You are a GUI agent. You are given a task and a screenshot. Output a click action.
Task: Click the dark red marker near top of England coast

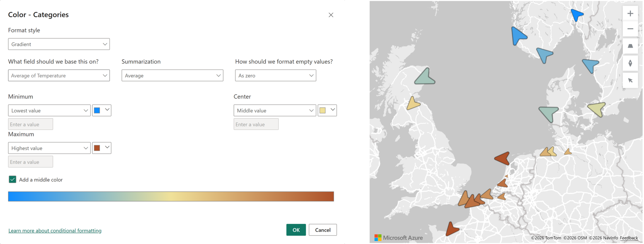coord(503,158)
